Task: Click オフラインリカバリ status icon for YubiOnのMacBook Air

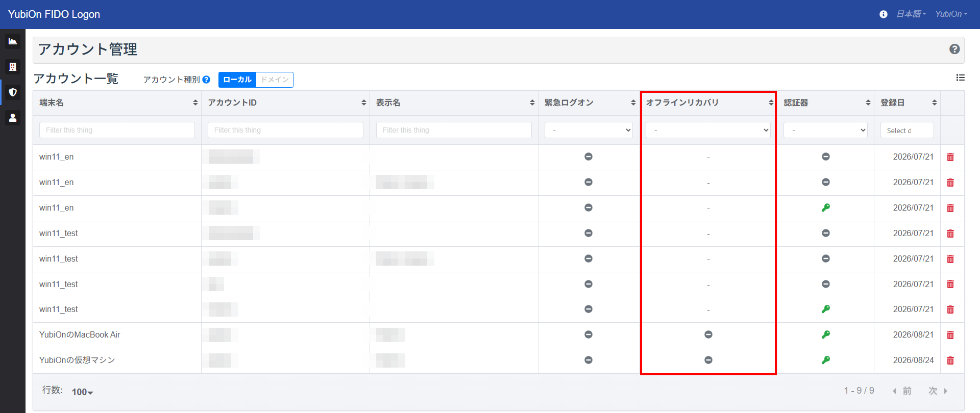Action: tap(708, 334)
